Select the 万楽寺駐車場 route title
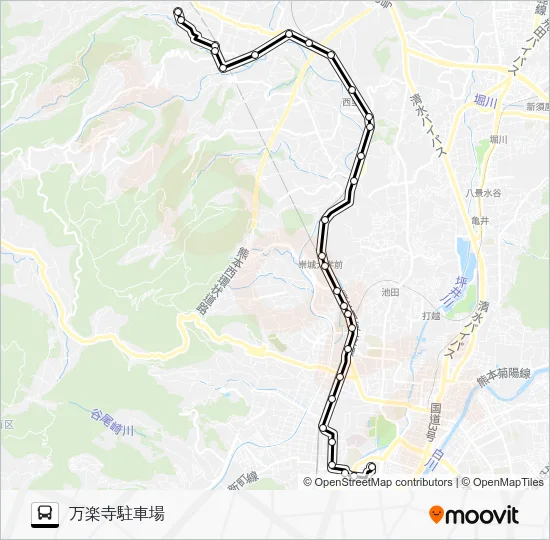 tap(117, 514)
